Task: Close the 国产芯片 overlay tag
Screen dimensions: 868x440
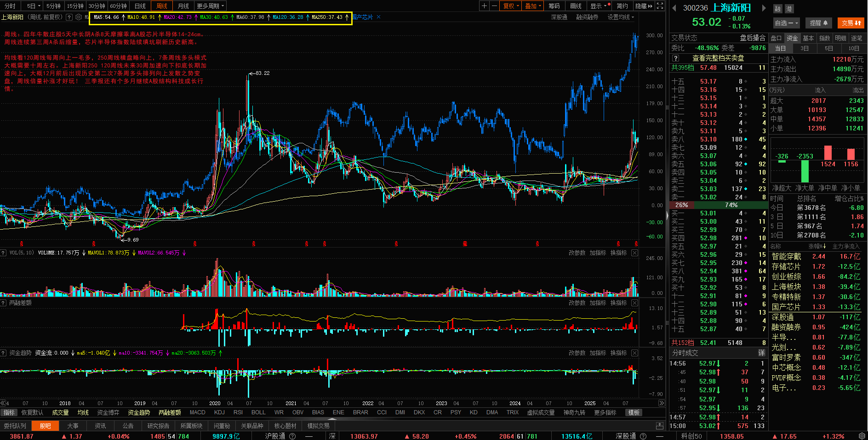Action: coord(378,17)
